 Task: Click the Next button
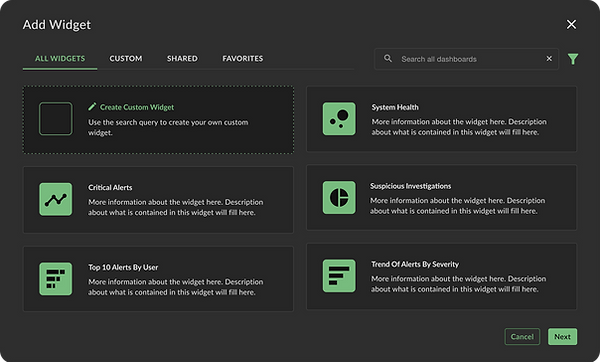pos(562,337)
